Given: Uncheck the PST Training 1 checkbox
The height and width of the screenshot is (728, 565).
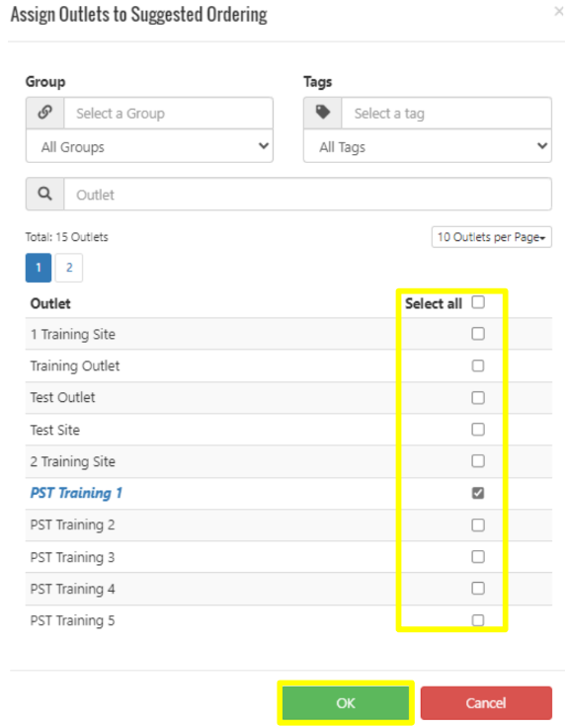Looking at the screenshot, I should 478,493.
